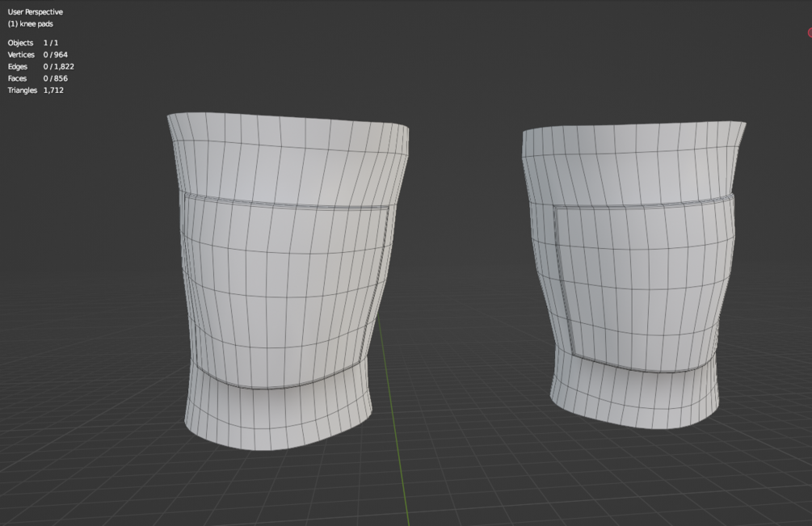
Task: Click the 'Faces 0 / 856' statistic
Action: [38, 78]
